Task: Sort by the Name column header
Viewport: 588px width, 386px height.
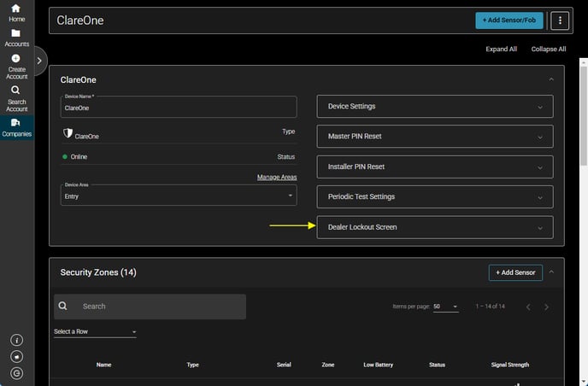Action: pyautogui.click(x=103, y=365)
